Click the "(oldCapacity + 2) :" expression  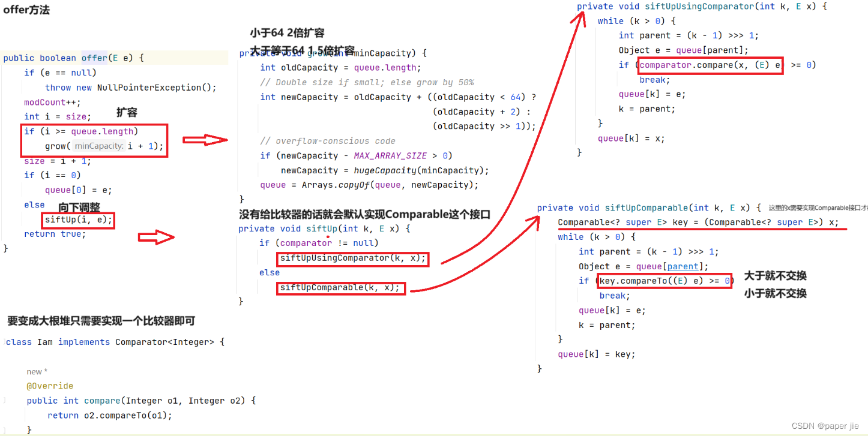pyautogui.click(x=481, y=112)
